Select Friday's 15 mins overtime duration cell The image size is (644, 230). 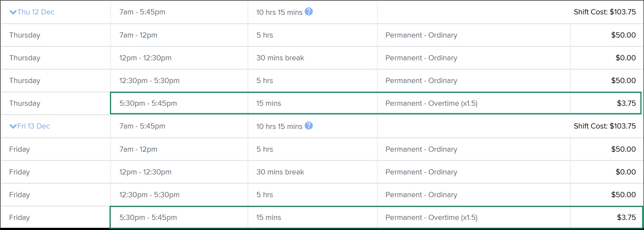[269, 218]
